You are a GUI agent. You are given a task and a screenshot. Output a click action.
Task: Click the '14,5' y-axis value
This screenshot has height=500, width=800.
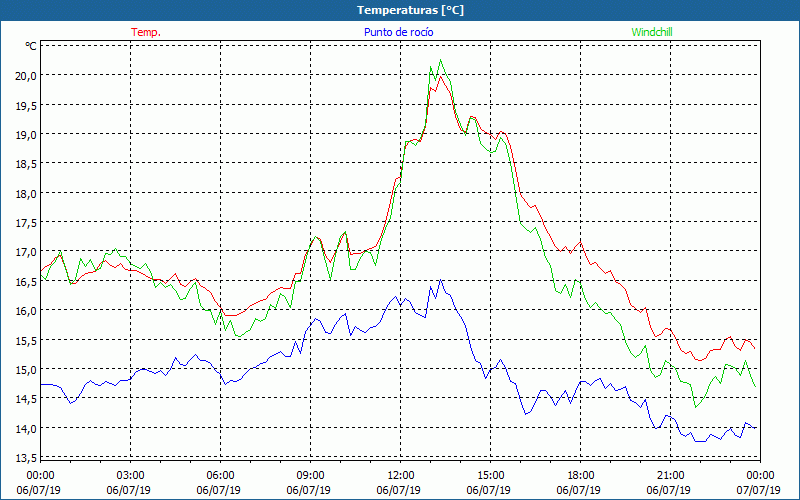point(27,399)
